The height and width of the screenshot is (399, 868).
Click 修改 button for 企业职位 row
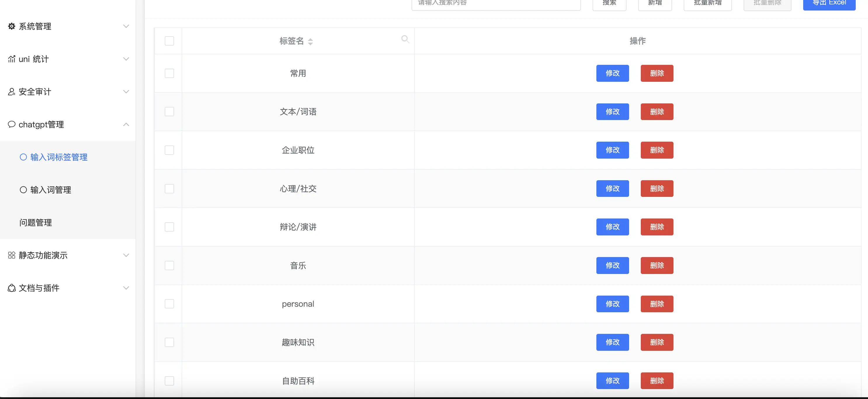(x=612, y=150)
